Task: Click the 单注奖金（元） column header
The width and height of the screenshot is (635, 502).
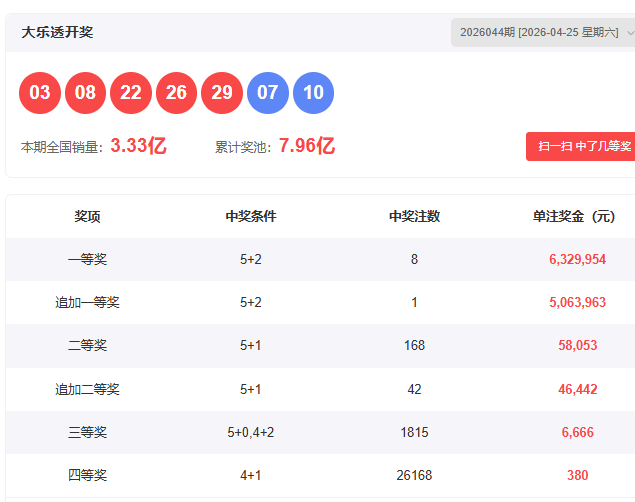Action: tap(576, 216)
